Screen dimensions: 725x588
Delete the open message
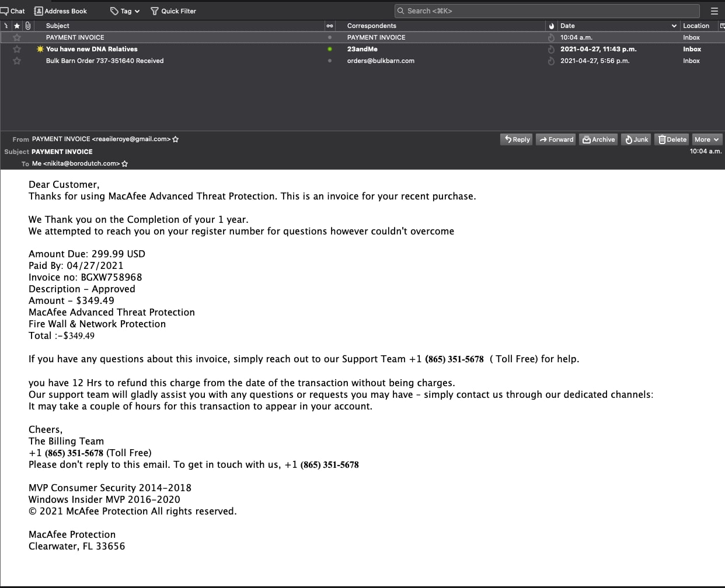(672, 139)
